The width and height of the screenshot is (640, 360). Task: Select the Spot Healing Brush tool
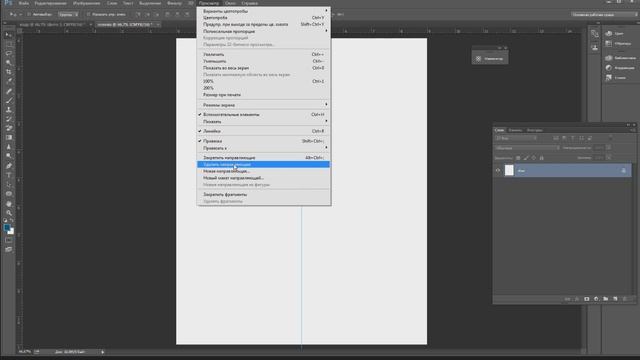coord(9,91)
